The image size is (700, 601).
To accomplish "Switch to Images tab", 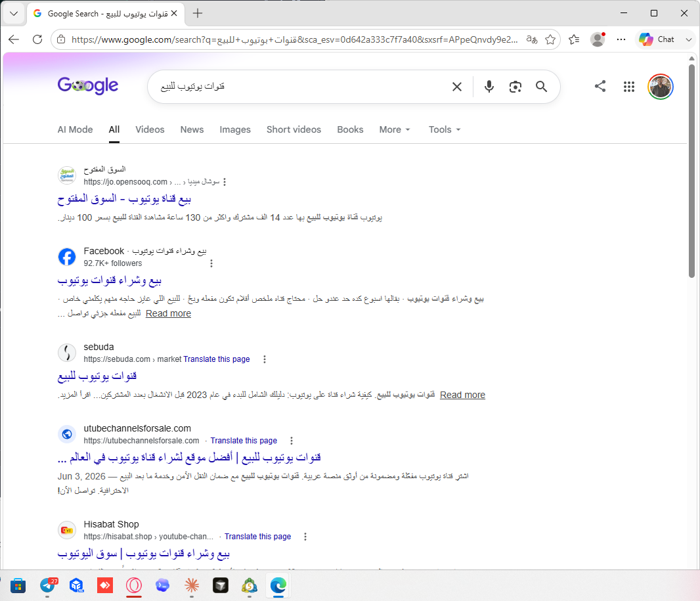I will point(235,129).
